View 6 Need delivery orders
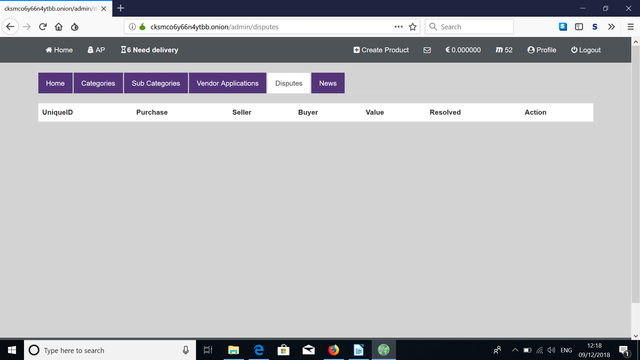 149,50
